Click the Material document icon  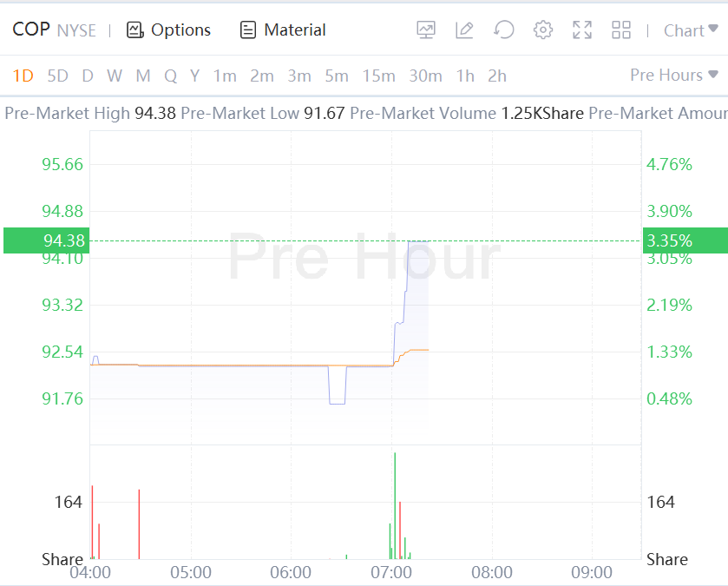pyautogui.click(x=248, y=30)
